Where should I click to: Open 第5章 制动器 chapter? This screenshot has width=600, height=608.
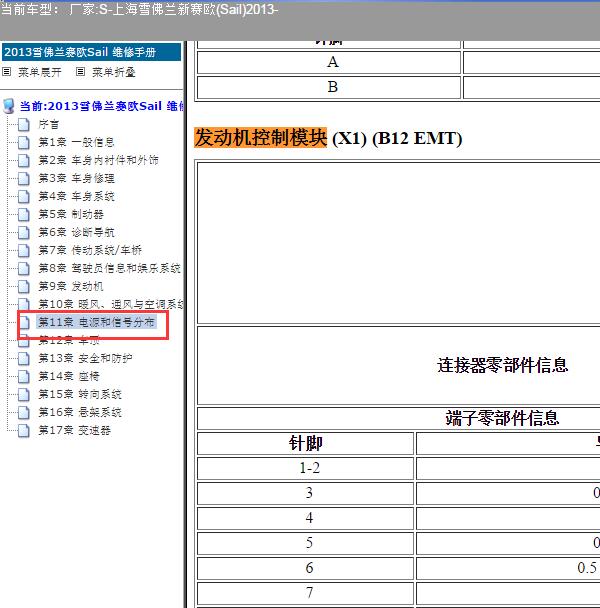coord(71,214)
